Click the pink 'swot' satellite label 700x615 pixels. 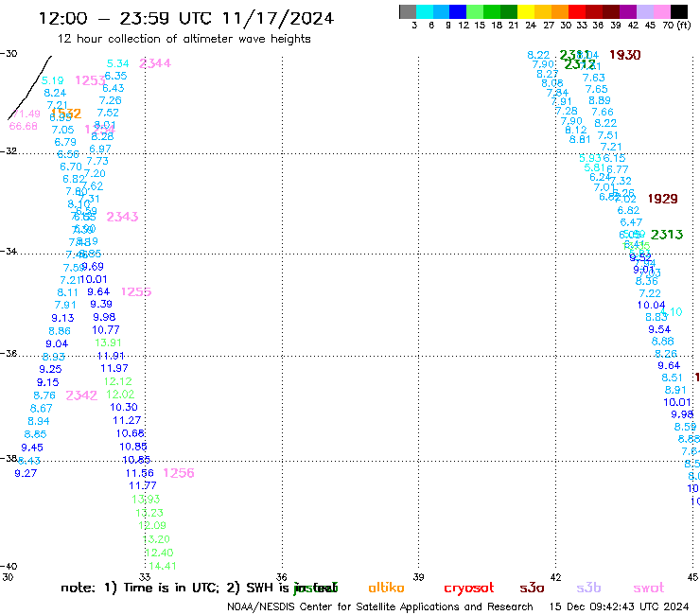[649, 589]
